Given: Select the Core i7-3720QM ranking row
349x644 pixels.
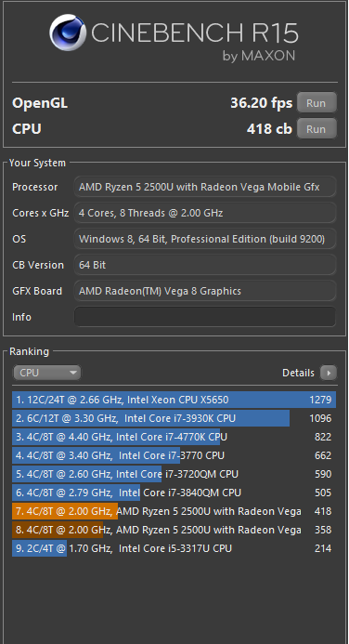Looking at the screenshot, I should click(x=174, y=474).
